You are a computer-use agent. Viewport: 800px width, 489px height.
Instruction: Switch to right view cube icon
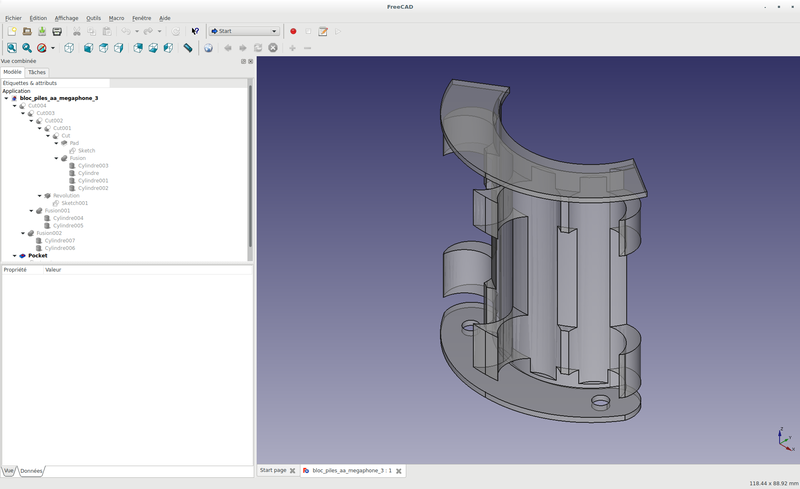[x=118, y=48]
